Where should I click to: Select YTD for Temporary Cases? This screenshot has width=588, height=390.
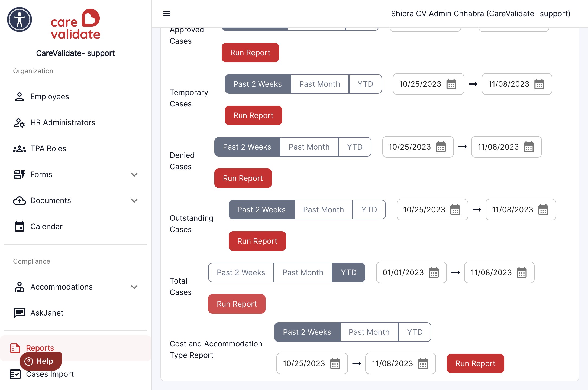(x=365, y=84)
